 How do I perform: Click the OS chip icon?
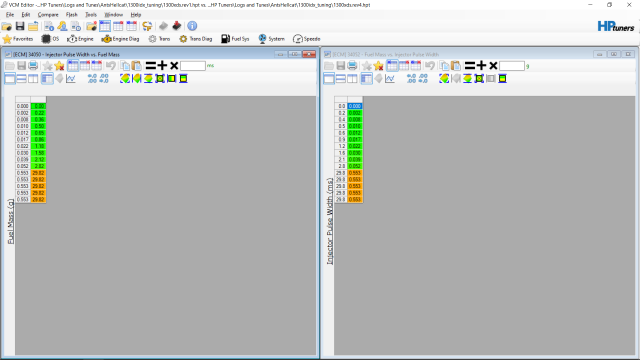click(x=46, y=39)
